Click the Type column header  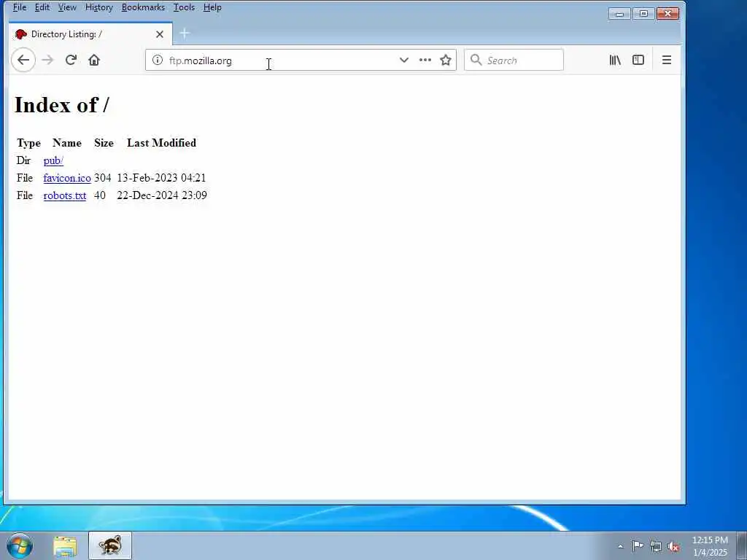28,143
